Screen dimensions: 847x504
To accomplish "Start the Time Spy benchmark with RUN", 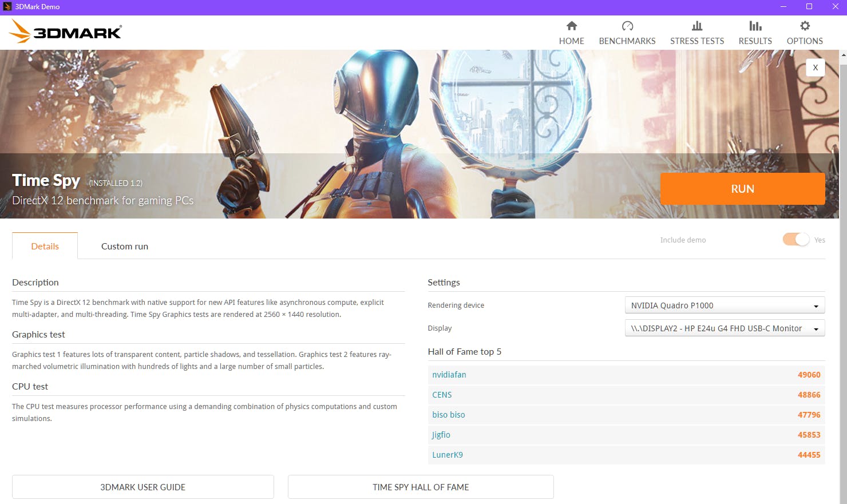I will [742, 189].
